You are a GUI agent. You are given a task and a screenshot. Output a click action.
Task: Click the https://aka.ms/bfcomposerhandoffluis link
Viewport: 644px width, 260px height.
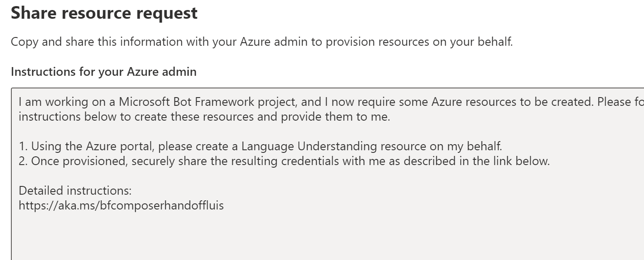(x=121, y=205)
